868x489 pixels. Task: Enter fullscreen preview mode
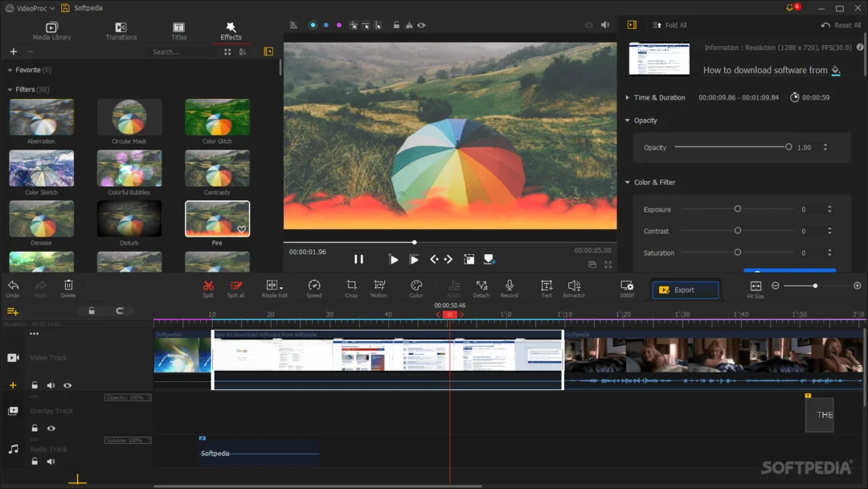608,265
